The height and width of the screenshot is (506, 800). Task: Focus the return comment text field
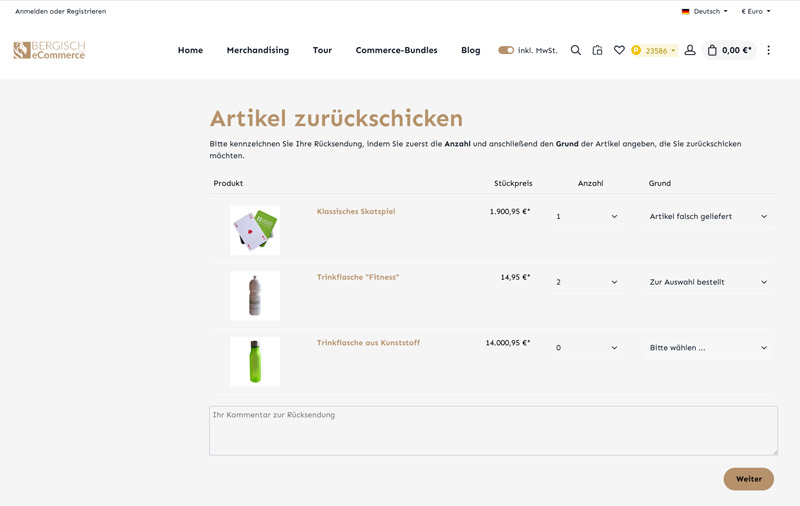tap(493, 431)
